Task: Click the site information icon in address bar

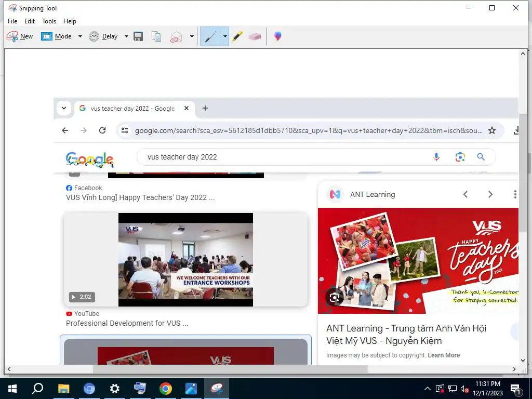Action: pyautogui.click(x=125, y=130)
